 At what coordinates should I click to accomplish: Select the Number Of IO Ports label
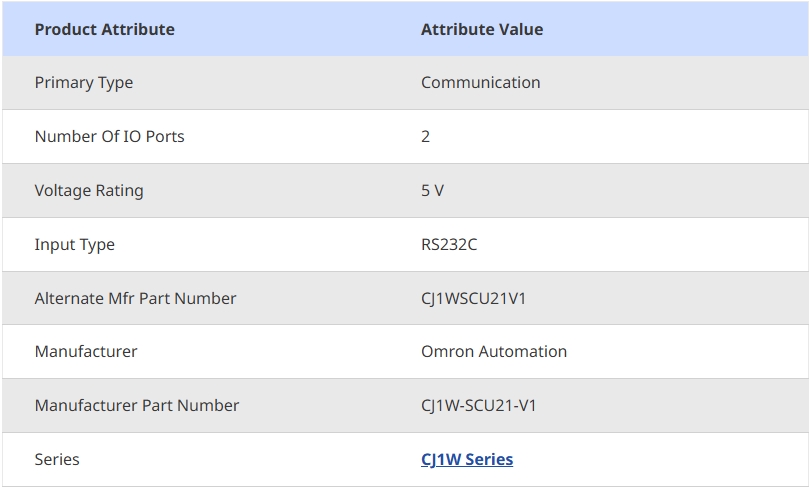(109, 136)
